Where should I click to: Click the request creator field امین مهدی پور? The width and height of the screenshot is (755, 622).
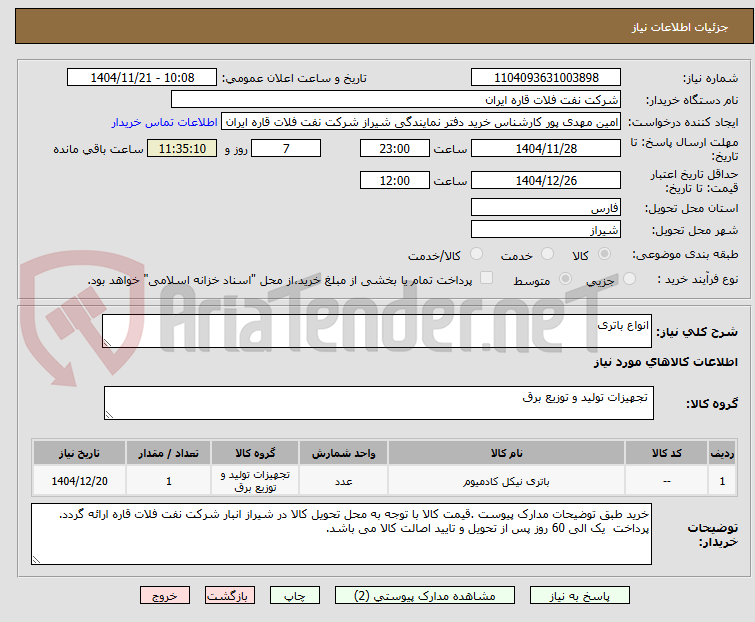(421, 122)
